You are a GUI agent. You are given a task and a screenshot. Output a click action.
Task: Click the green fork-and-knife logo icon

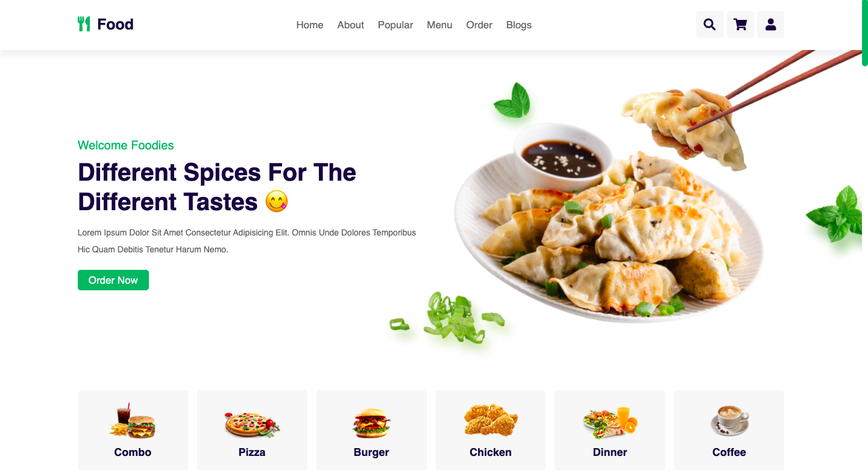pyautogui.click(x=84, y=24)
